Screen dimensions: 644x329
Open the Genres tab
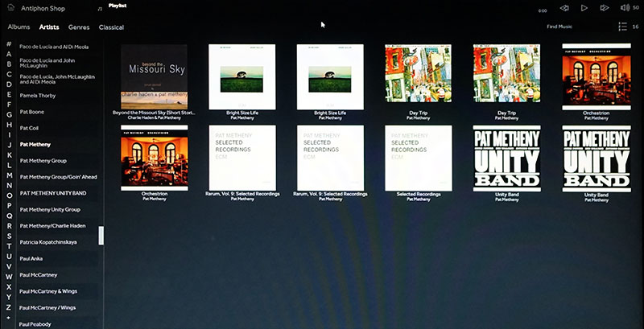pos(79,27)
